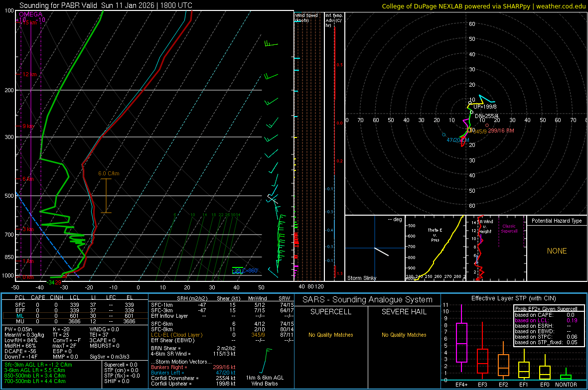Click the 'Supercell = 0.0' composite value

121,365
